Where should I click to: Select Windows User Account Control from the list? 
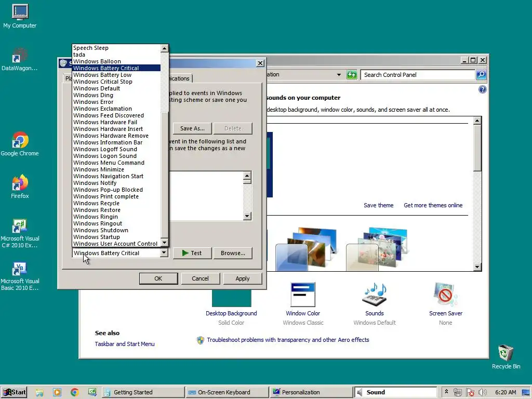(116, 244)
